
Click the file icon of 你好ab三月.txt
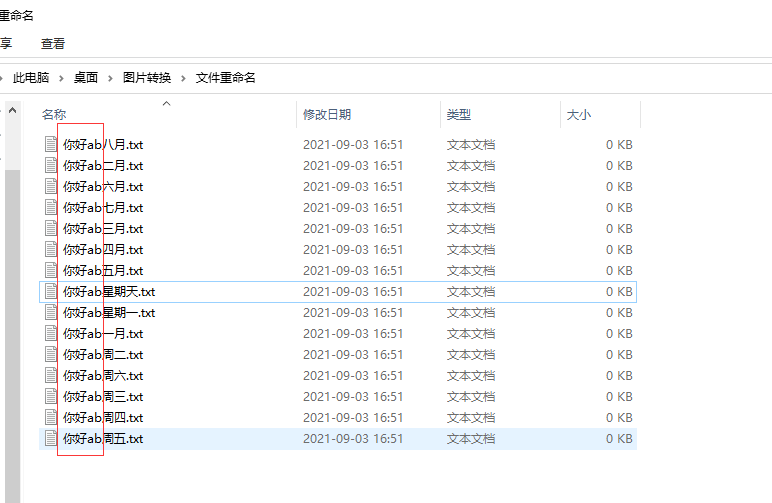51,228
